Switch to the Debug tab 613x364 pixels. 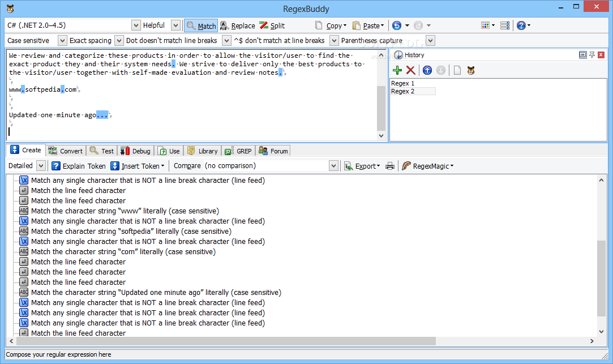[136, 151]
